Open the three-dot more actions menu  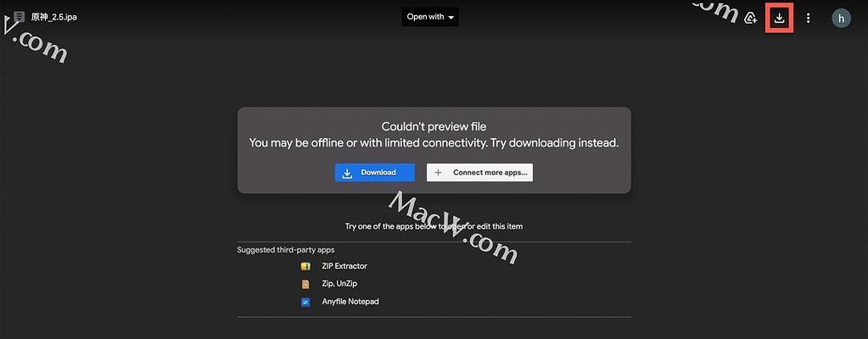tap(809, 19)
